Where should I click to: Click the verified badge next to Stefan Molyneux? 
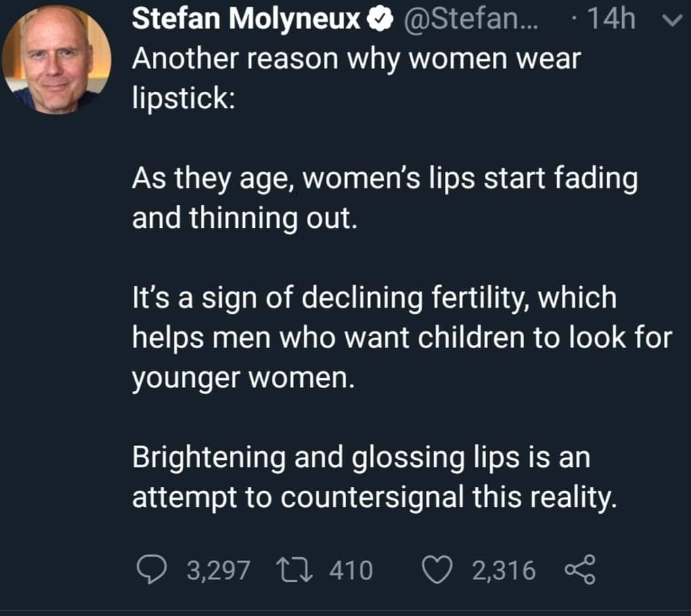click(x=379, y=18)
